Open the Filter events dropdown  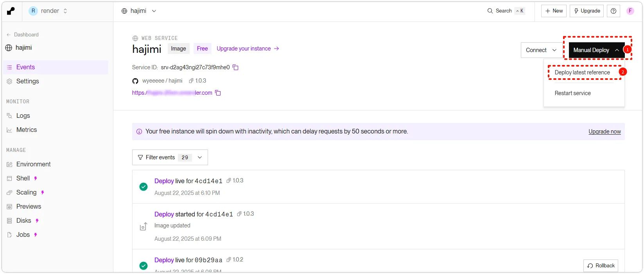(x=170, y=157)
